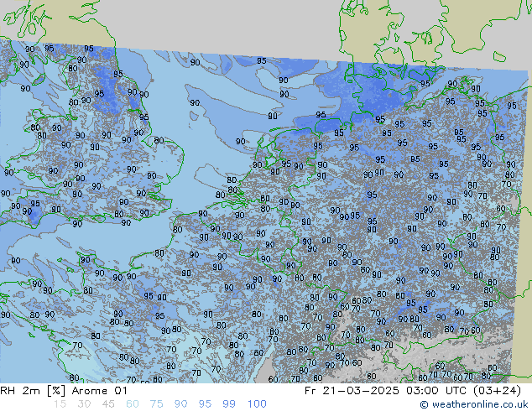Select the 'RH 2m [%] Arome 01' title text
Viewport: 532px width, 411px height.
click(x=64, y=391)
